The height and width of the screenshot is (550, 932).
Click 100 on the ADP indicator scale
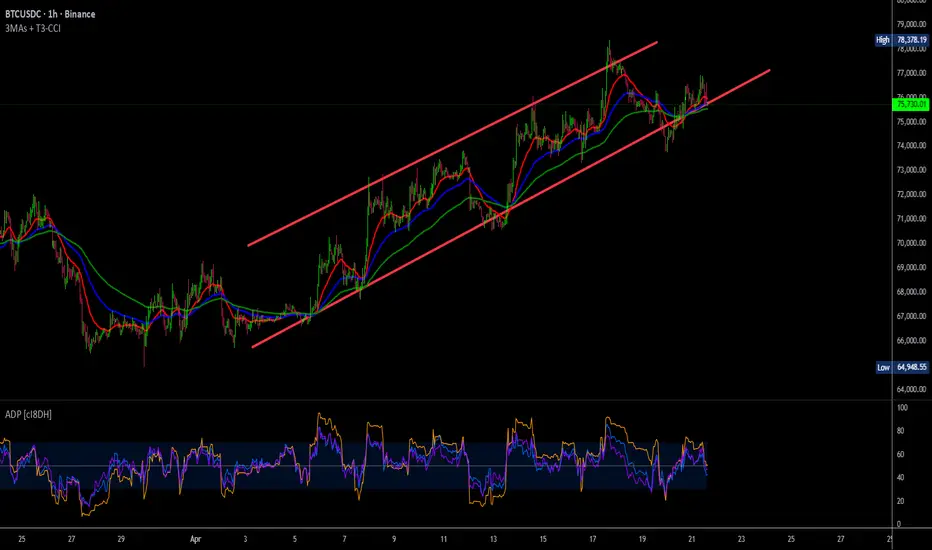pyautogui.click(x=902, y=408)
